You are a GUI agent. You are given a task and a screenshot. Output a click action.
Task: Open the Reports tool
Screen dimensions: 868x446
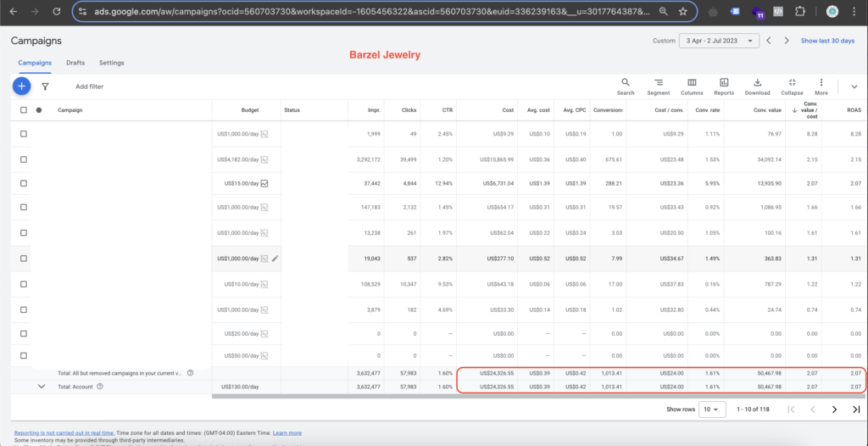click(x=724, y=86)
